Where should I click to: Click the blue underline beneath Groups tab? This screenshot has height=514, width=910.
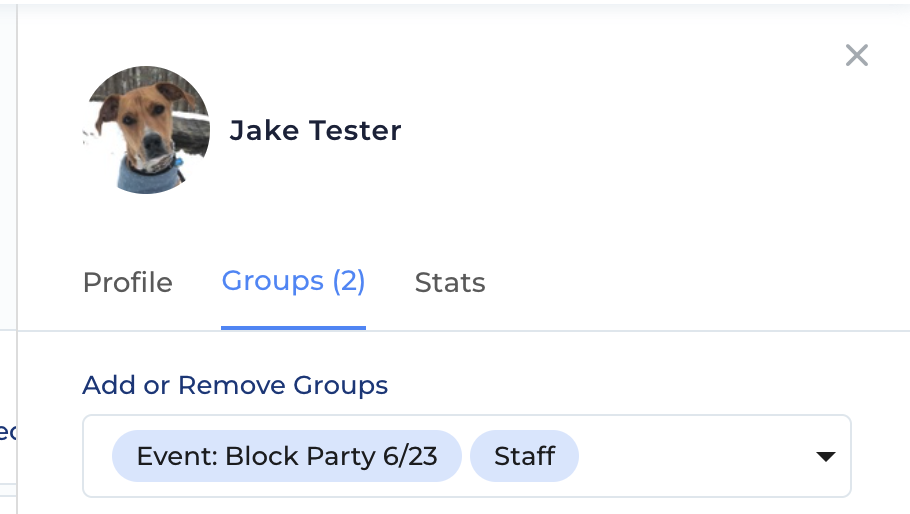pos(293,328)
